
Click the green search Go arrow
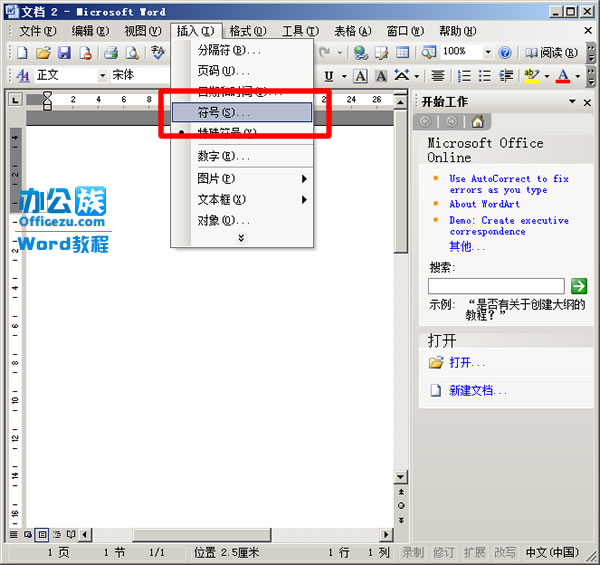[x=579, y=286]
